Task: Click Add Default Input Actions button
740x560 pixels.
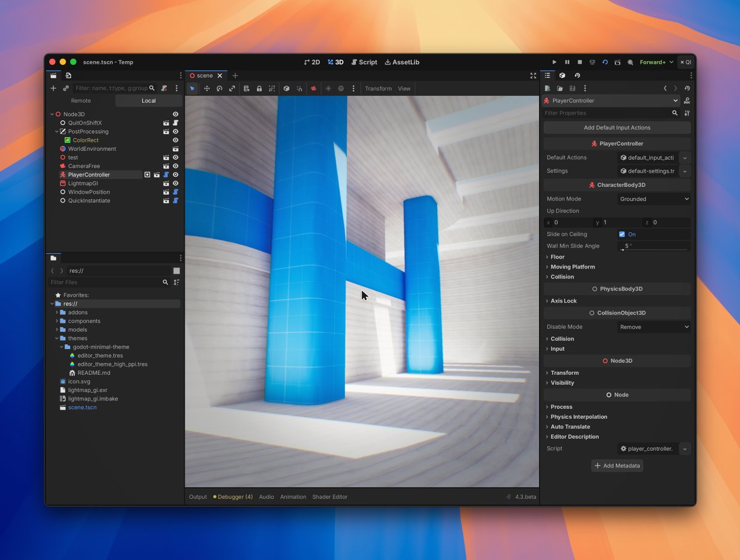Action: pos(617,128)
